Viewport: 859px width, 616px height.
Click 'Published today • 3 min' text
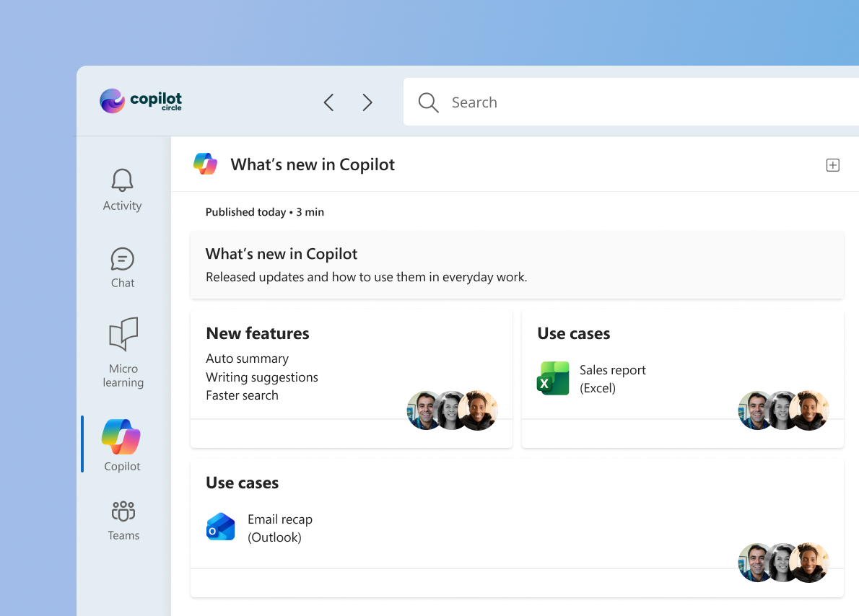[x=265, y=212]
